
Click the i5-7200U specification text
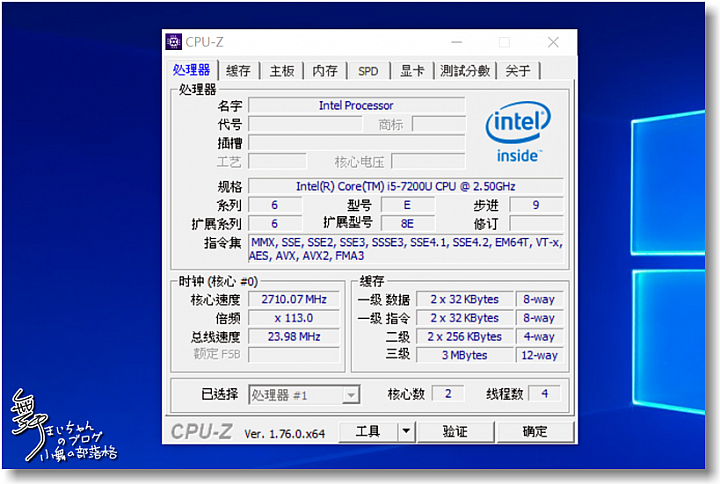tap(405, 186)
